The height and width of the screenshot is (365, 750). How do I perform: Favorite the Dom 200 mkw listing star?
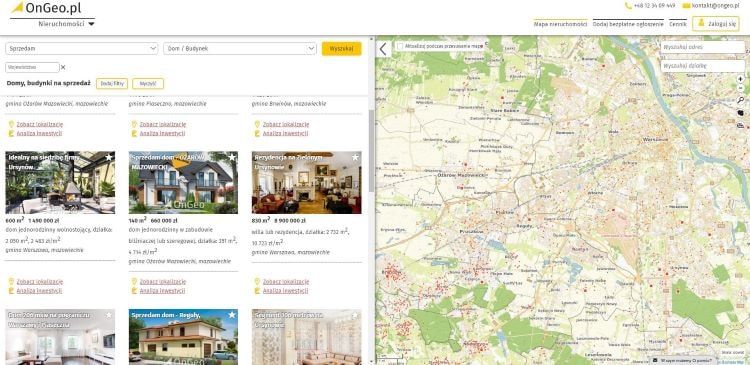pos(109,315)
